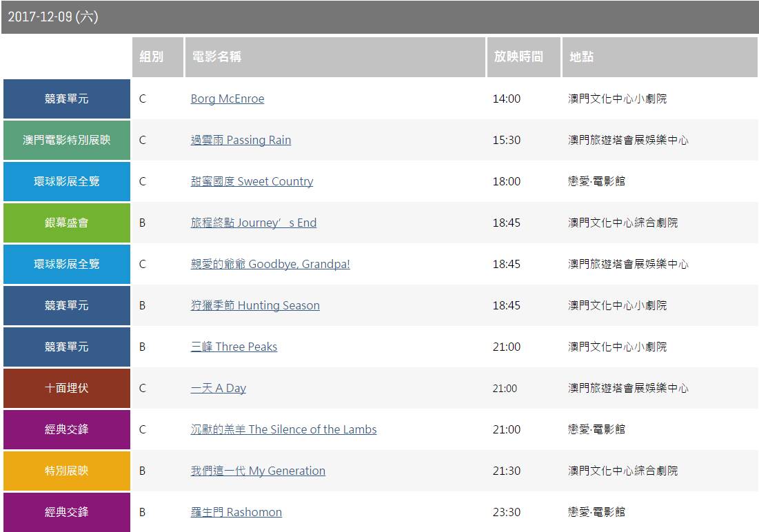Open the 親愛的爺爺 Goodbye, Grandpa! link

270,265
